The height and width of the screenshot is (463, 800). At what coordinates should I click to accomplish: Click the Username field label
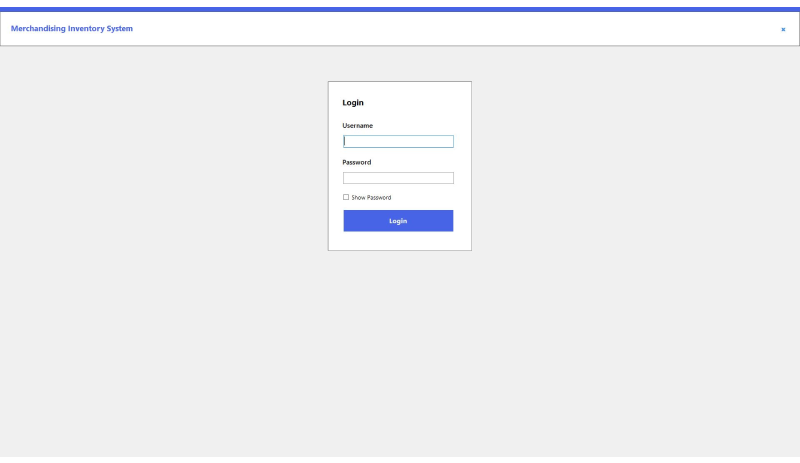point(358,126)
